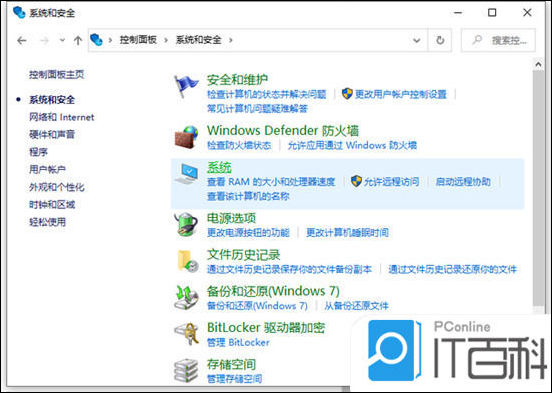Go up one level with the up arrow

[78, 40]
